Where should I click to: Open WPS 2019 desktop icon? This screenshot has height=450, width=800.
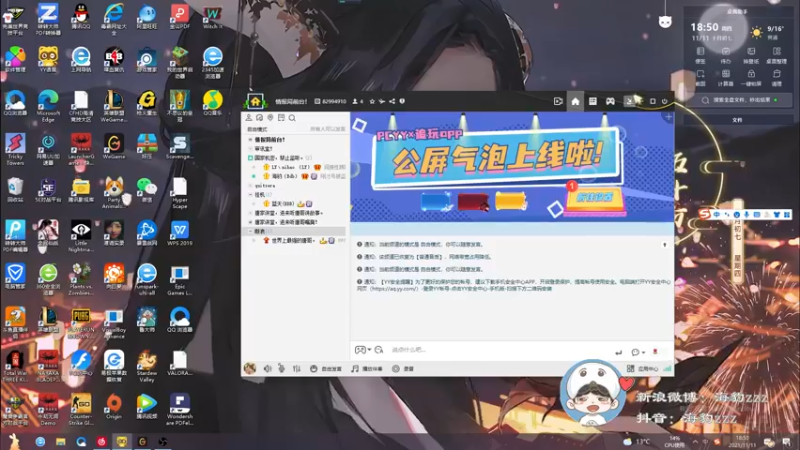tap(180, 234)
